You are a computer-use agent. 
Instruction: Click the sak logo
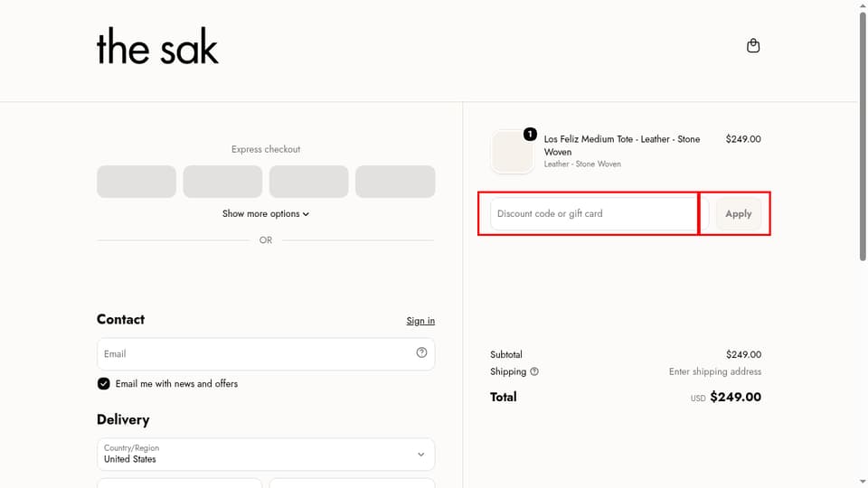coord(157,46)
